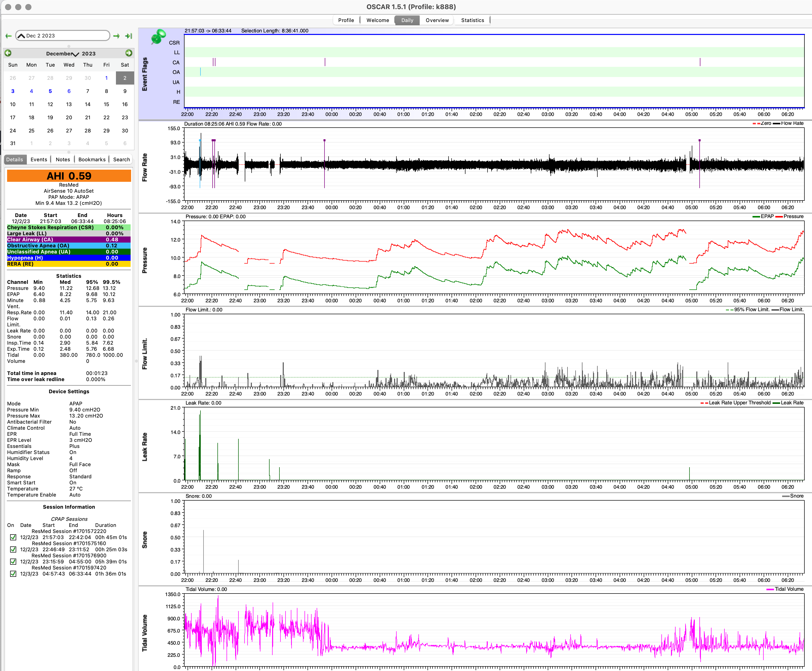The image size is (812, 671).
Task: Click the Unclassified Apnea (UA) green row
Action: pos(69,252)
